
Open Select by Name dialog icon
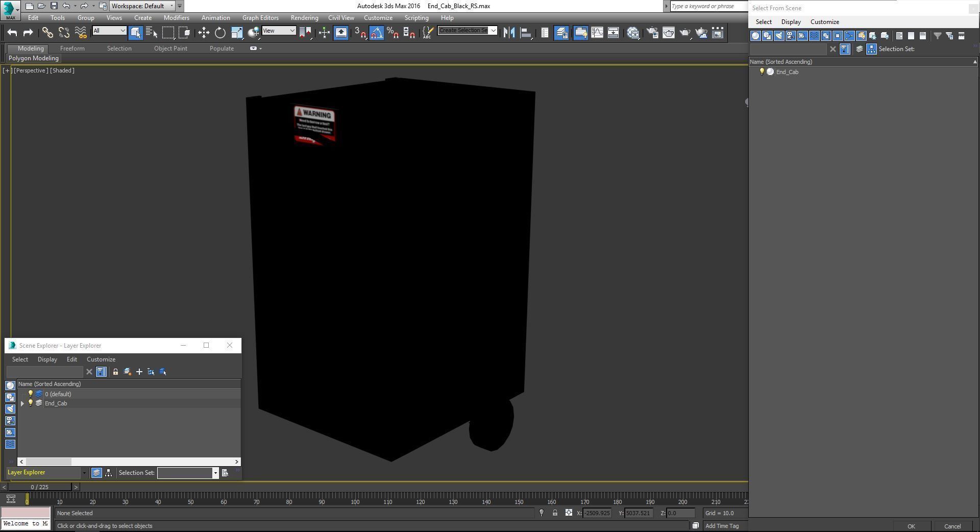pos(152,33)
